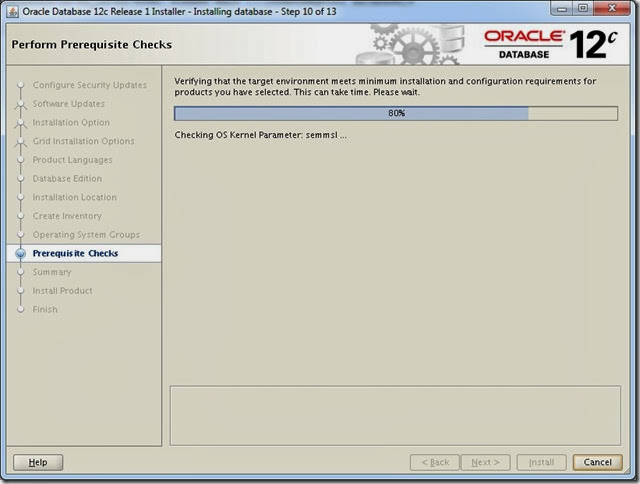Image resolution: width=640 pixels, height=484 pixels.
Task: Select the Install Product step
Action: pos(62,291)
